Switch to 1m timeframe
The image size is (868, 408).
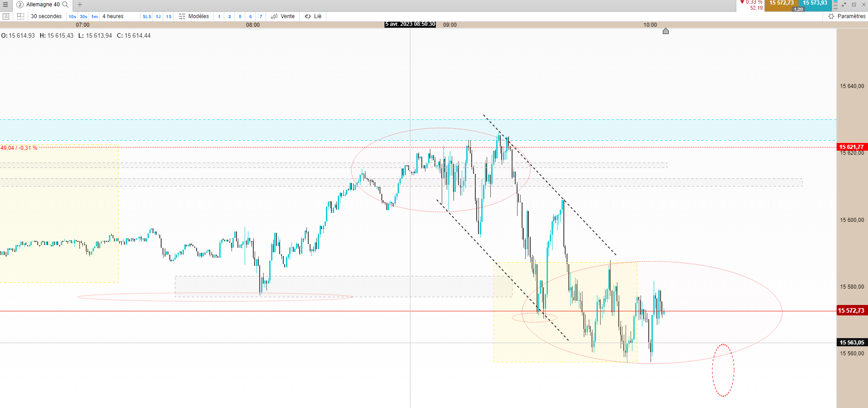tap(94, 17)
